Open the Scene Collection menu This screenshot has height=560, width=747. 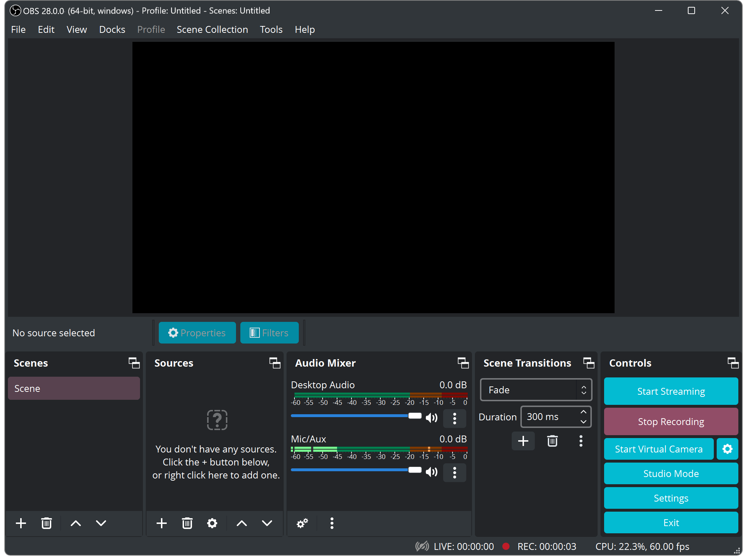click(x=212, y=29)
